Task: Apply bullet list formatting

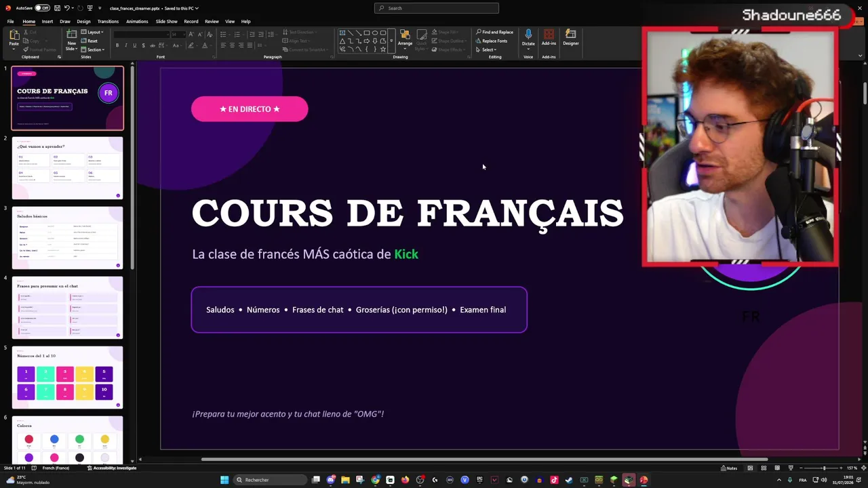Action: point(224,34)
